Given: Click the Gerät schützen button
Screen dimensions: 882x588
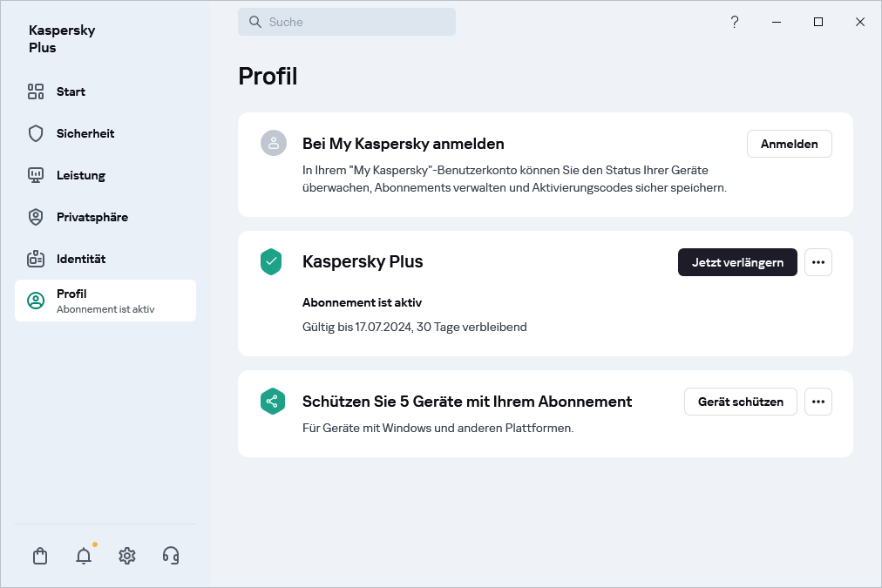Looking at the screenshot, I should click(x=740, y=402).
